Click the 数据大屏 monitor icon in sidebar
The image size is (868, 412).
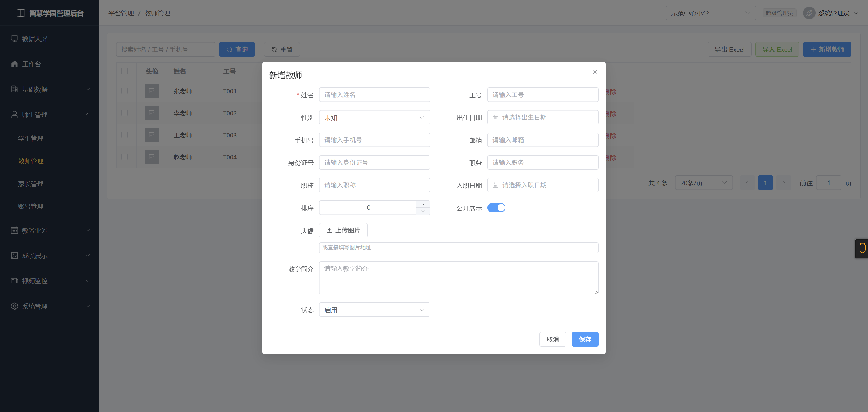pyautogui.click(x=14, y=39)
